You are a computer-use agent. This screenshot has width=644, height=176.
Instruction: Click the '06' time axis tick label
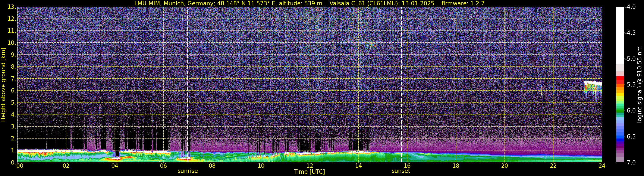click(163, 166)
